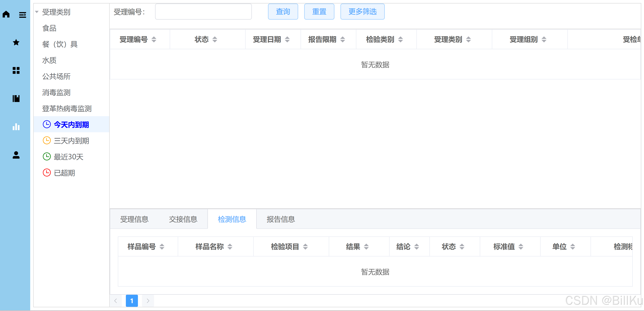Select 最近30天 filter item
This screenshot has height=311, width=644.
coord(68,157)
